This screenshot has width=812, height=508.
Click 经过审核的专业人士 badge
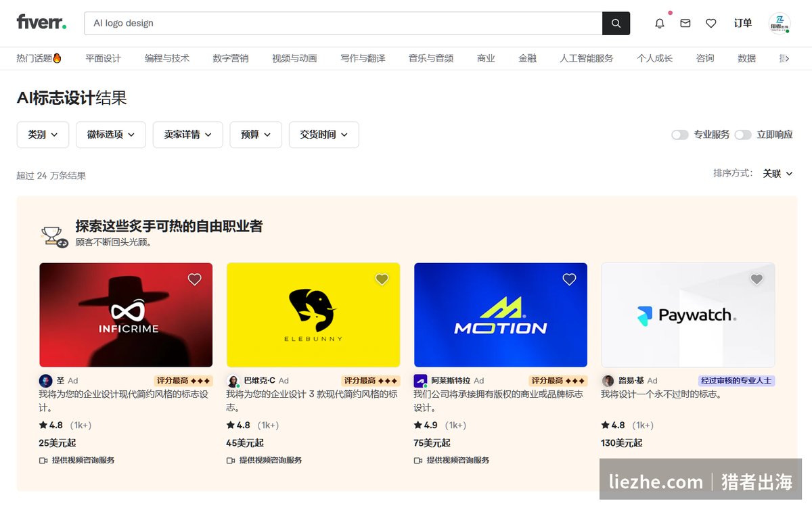coord(737,381)
